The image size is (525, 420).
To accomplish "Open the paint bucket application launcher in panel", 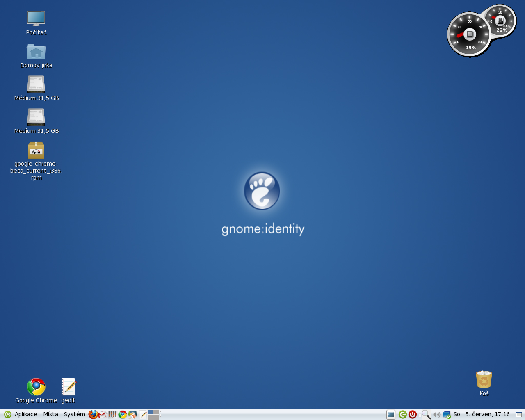I will click(132, 415).
